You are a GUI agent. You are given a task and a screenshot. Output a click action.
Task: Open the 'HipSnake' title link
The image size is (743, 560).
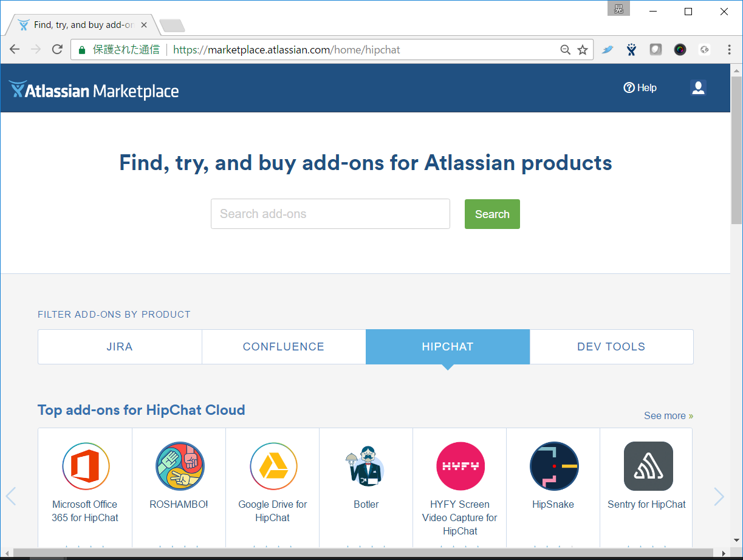(553, 504)
